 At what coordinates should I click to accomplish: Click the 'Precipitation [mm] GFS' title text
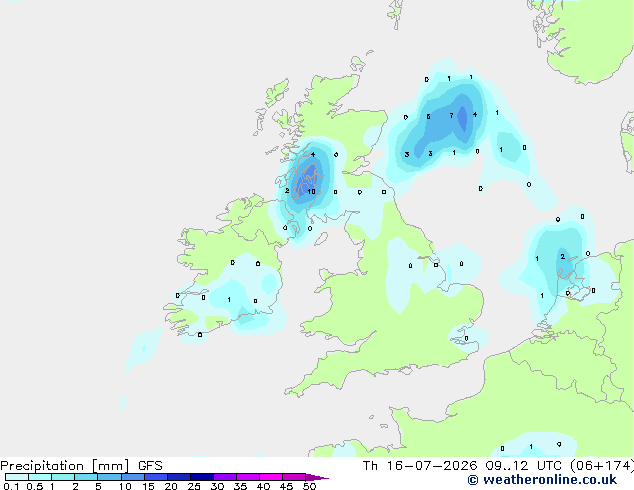point(81,466)
